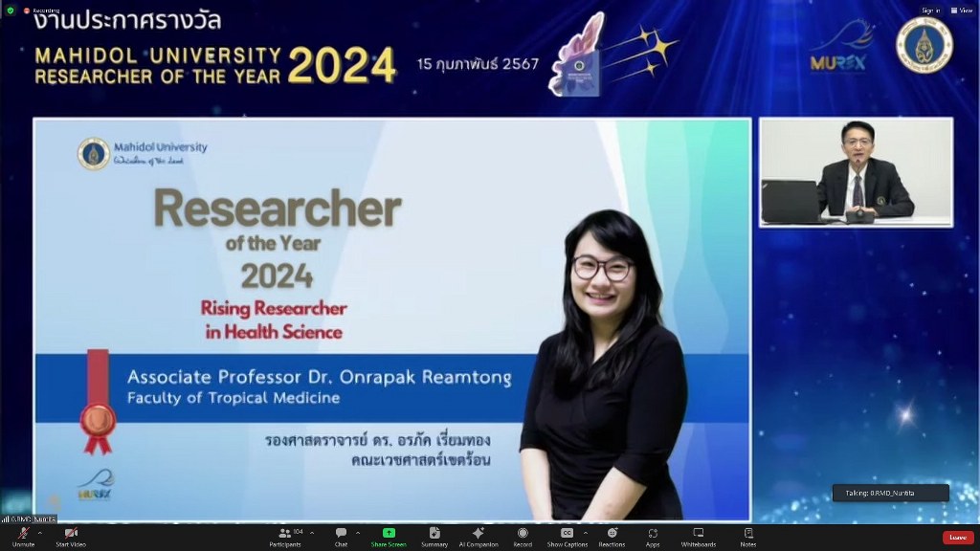Open the Chat panel
The width and height of the screenshot is (980, 551).
pos(341,536)
